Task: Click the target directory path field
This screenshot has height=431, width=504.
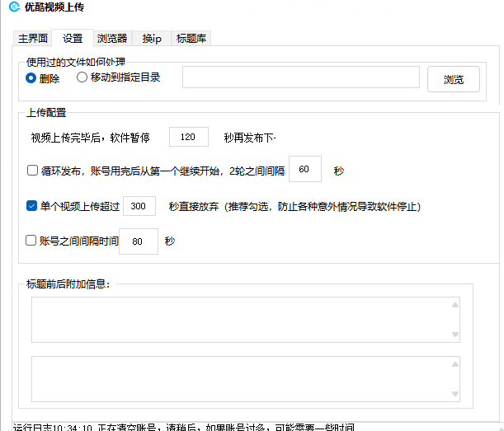Action: pos(301,77)
